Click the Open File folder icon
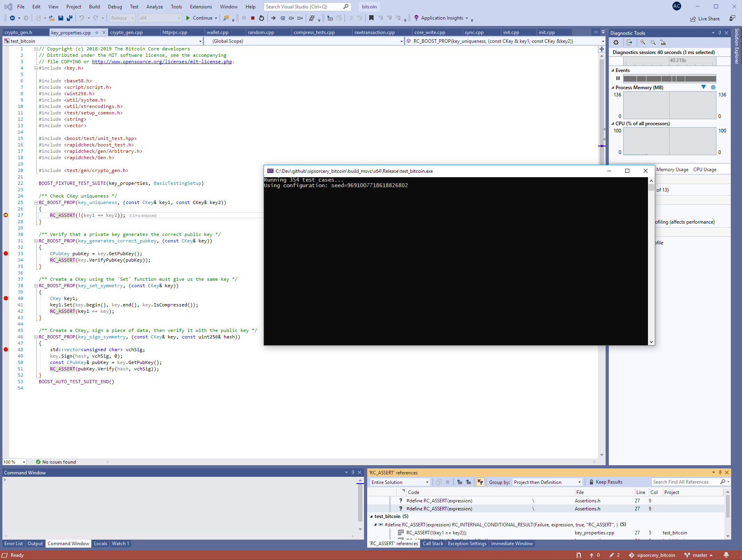Viewport: 742px width, 560px height. (x=52, y=18)
